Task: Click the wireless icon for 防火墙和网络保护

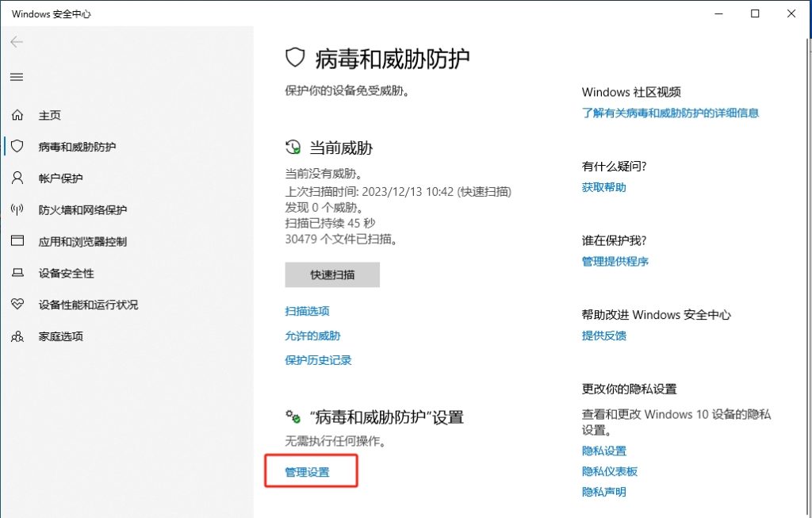Action: 17,210
